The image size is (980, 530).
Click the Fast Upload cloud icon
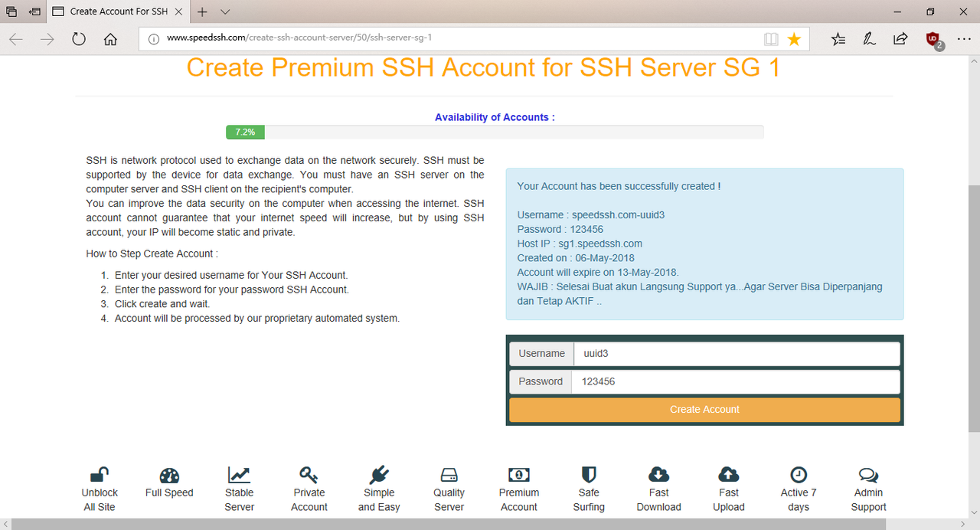729,475
